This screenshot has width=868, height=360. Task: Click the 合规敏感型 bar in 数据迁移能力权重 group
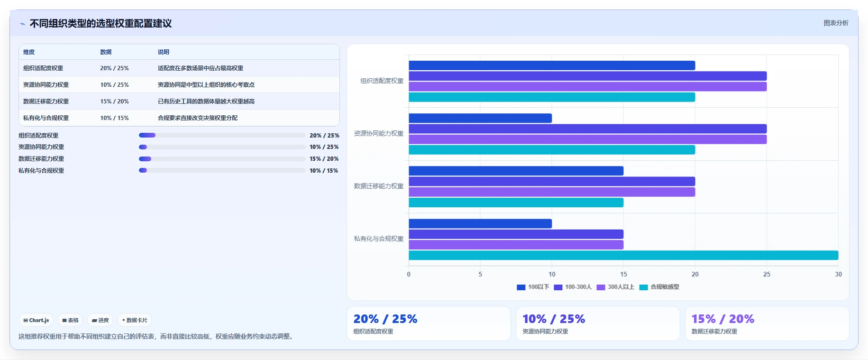[516, 203]
